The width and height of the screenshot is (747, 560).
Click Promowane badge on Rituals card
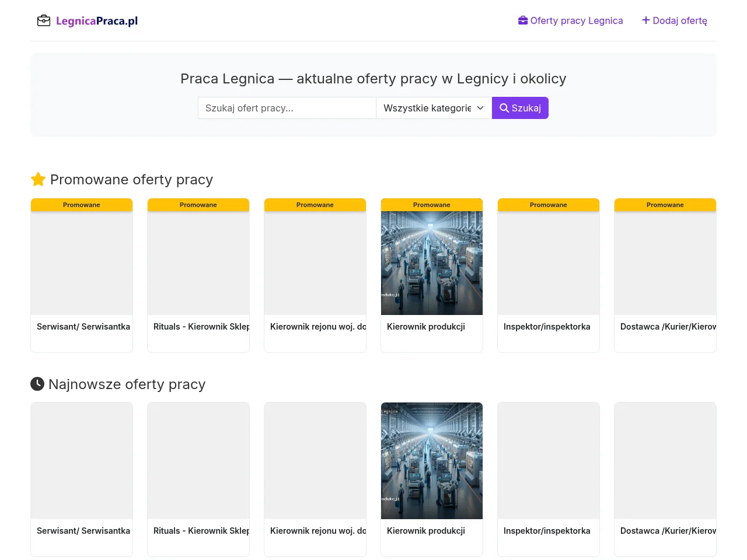[x=198, y=205]
